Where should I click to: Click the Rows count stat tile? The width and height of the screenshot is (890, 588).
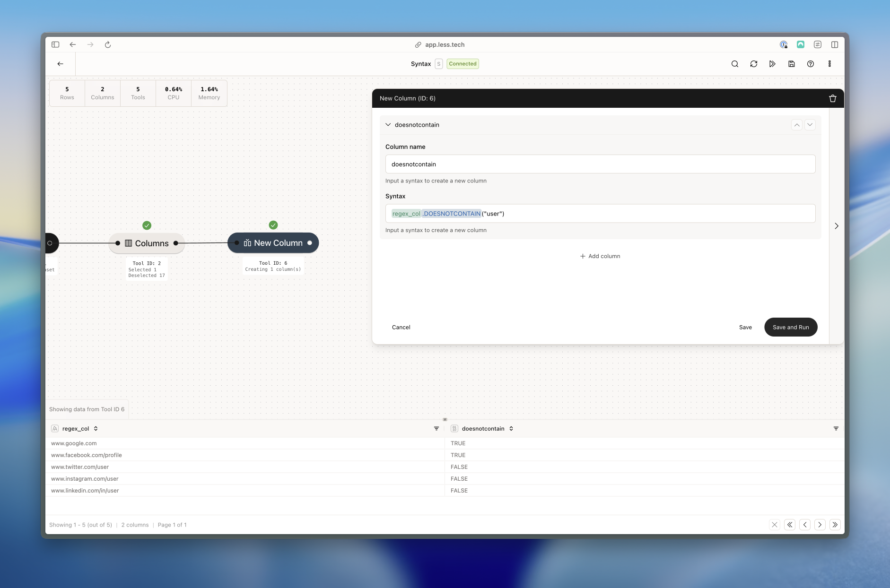67,93
